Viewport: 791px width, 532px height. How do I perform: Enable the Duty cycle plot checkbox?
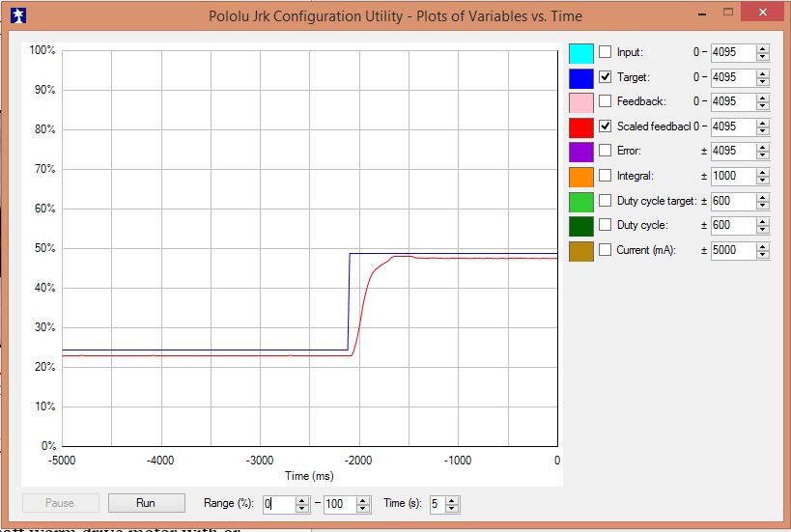click(x=605, y=225)
